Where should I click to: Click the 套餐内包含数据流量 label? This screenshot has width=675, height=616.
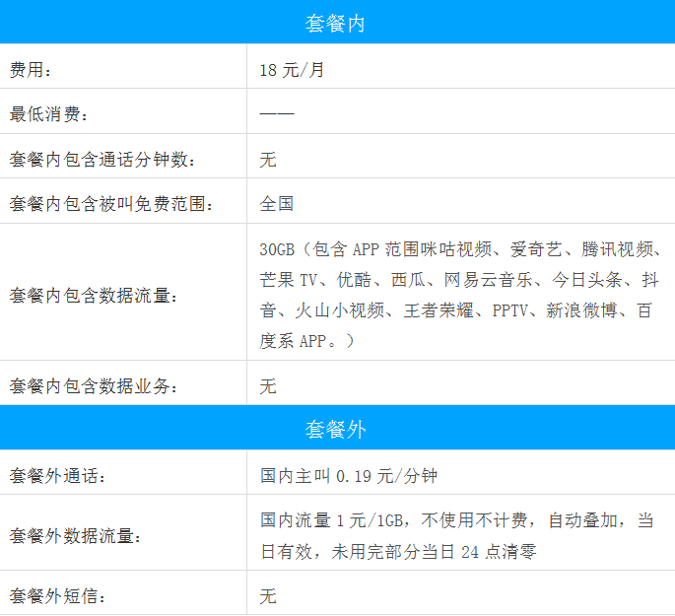(x=94, y=295)
